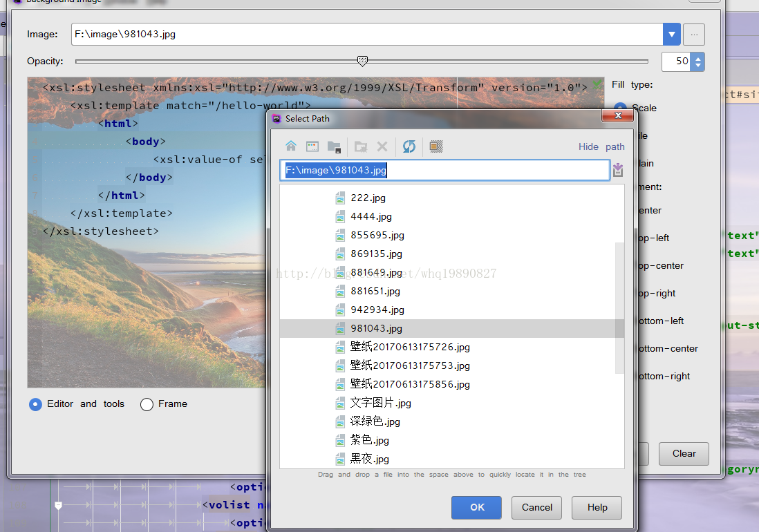Click the Clear button in Background Image
The image size is (759, 532).
(x=684, y=454)
